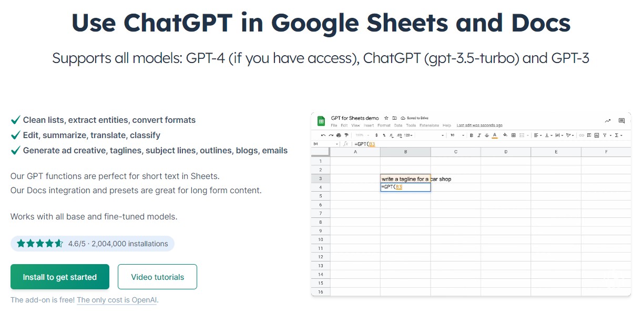Click cell with 'write a tagline for a car shop'
644x314 pixels.
(405, 179)
